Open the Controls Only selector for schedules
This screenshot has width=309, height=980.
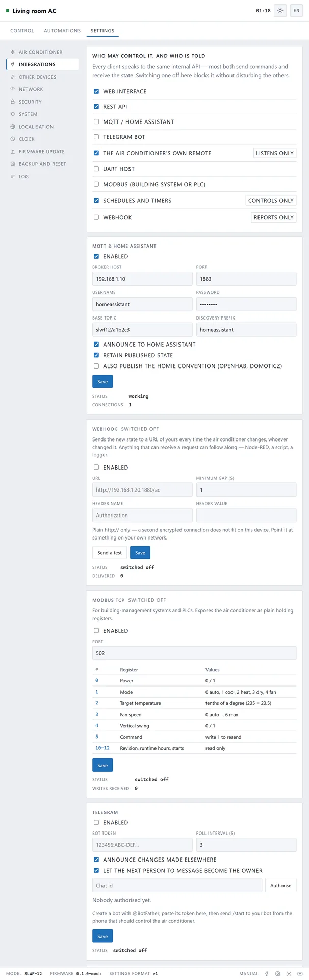point(271,201)
